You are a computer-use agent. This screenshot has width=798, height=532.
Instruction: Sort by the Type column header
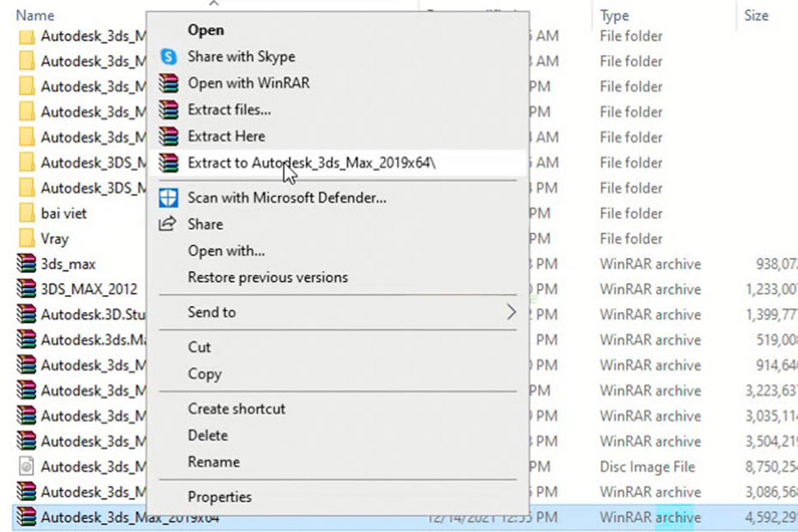[614, 16]
